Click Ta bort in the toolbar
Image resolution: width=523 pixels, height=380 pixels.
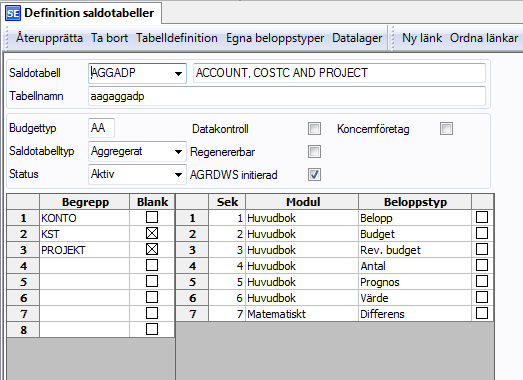coord(109,38)
